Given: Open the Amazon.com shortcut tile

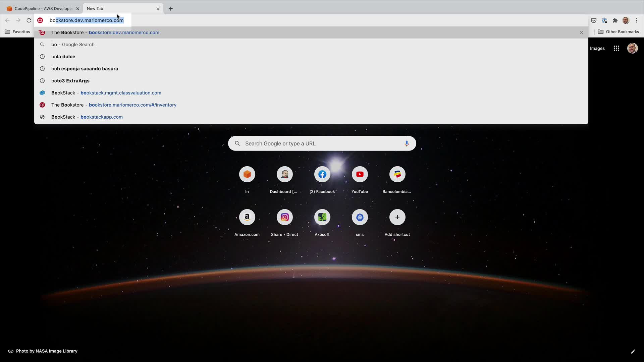Looking at the screenshot, I should pyautogui.click(x=247, y=217).
